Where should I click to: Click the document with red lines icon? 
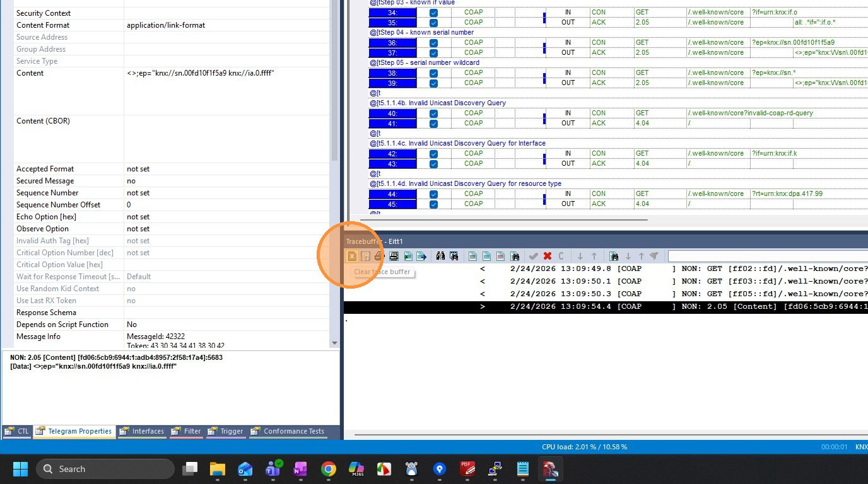tap(500, 256)
